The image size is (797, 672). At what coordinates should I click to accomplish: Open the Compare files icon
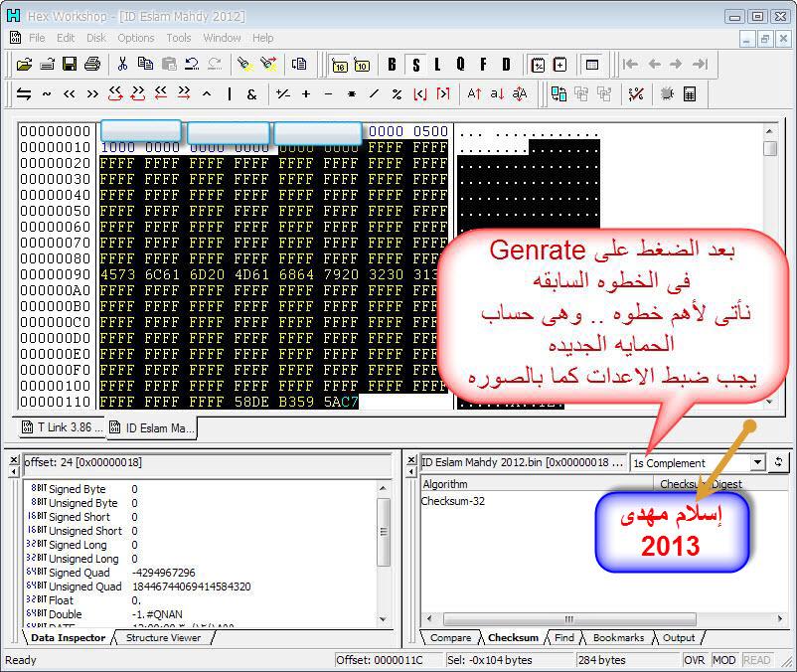pos(558,94)
